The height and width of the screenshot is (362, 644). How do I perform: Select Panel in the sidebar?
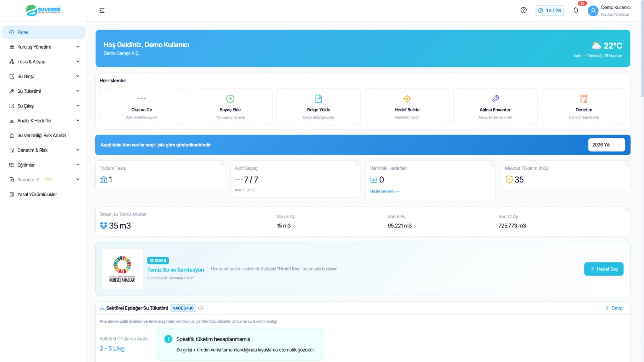tap(43, 32)
